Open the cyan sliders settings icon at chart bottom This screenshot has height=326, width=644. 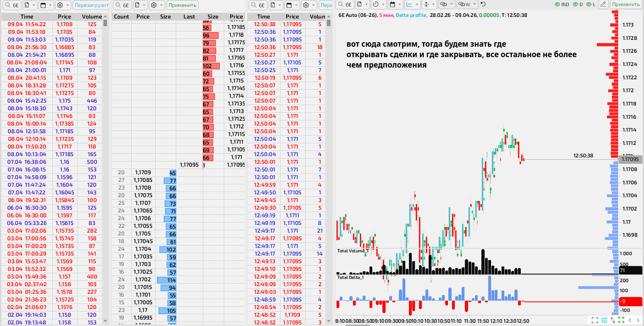click(604, 320)
